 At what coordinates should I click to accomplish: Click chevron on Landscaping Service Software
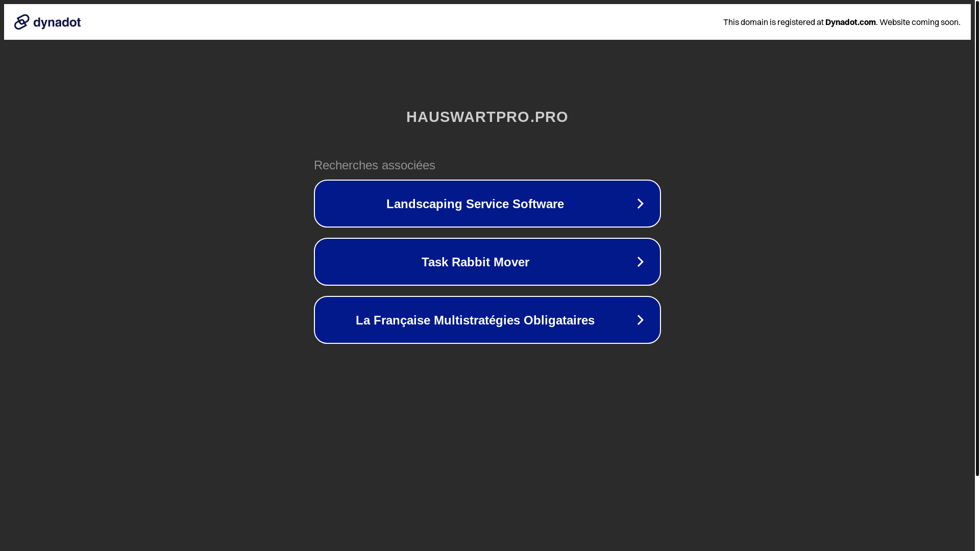pyautogui.click(x=640, y=204)
